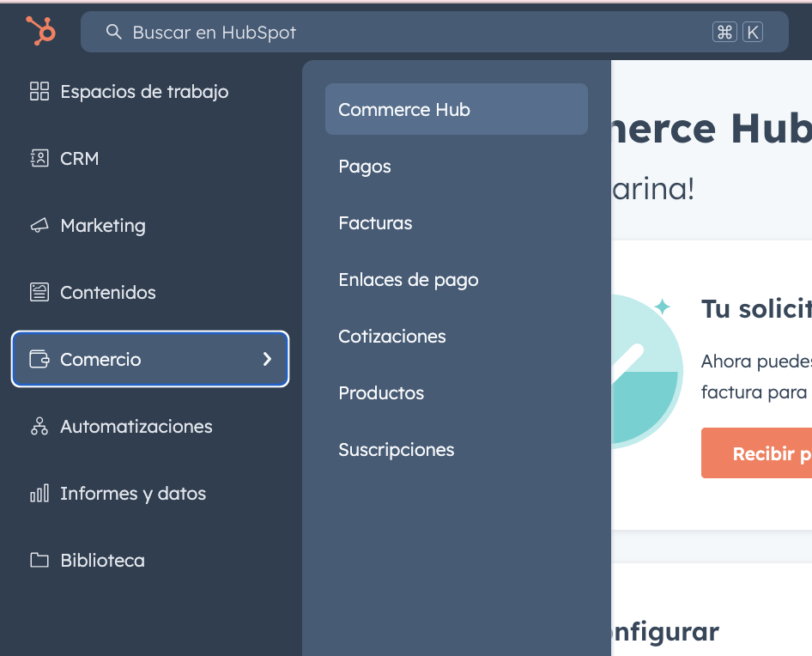The image size is (812, 656).
Task: Open CRM via its contact card icon
Action: (38, 158)
